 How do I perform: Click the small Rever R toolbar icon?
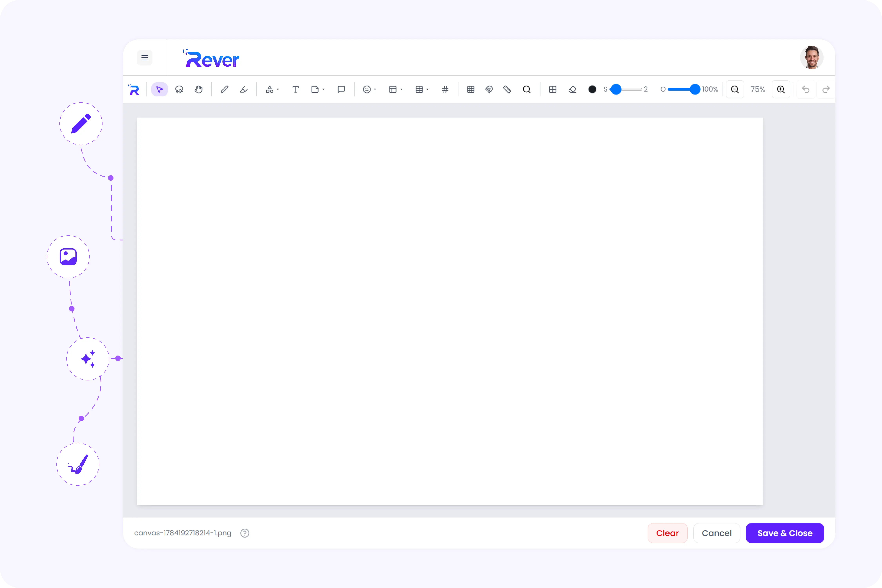point(134,89)
